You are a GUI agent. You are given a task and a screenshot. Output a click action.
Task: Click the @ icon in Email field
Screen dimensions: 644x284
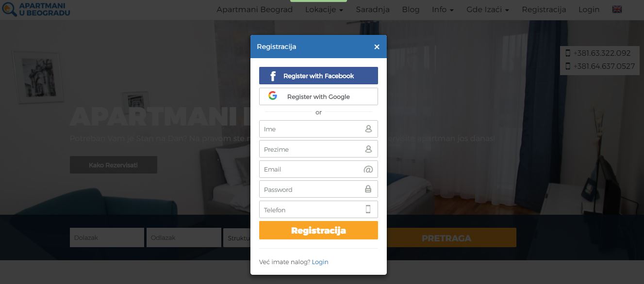click(x=368, y=169)
